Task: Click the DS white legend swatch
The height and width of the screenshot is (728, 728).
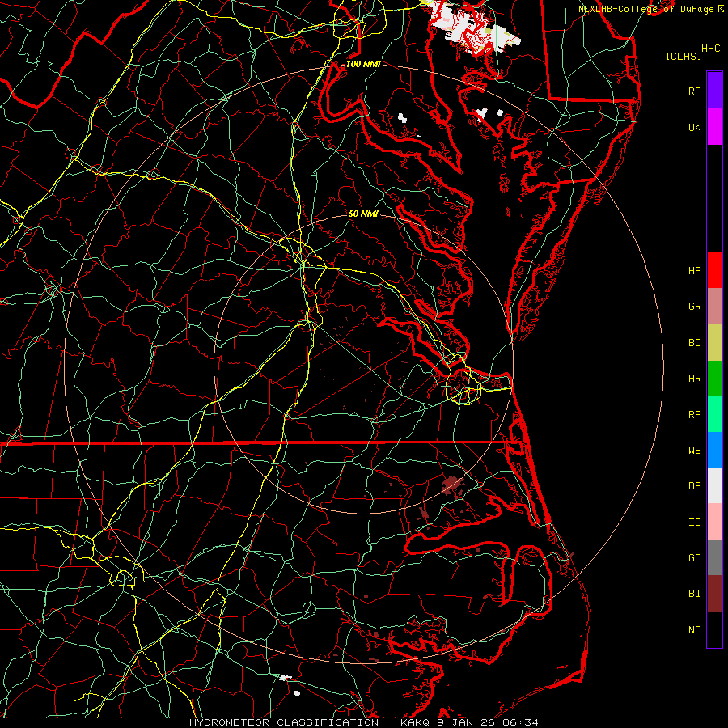Action: (714, 485)
